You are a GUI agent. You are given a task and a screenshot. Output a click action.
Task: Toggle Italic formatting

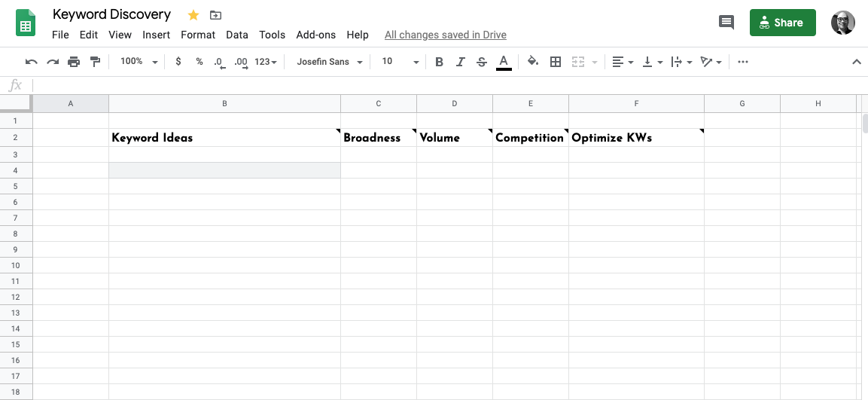pyautogui.click(x=460, y=62)
